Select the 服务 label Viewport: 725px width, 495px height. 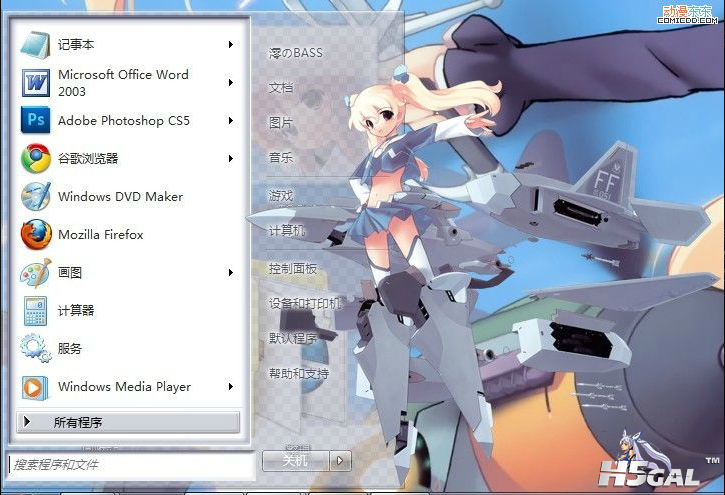[70, 348]
